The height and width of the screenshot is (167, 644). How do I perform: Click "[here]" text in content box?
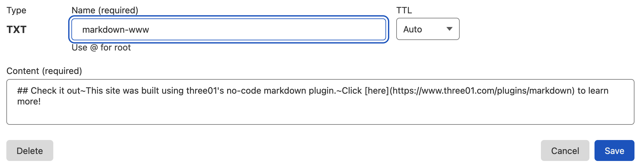(377, 91)
